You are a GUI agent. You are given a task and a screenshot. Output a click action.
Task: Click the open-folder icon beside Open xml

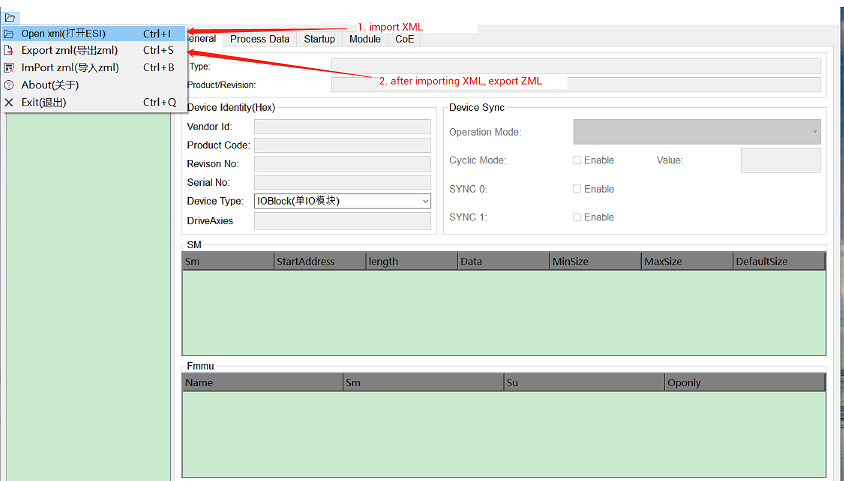coord(9,34)
